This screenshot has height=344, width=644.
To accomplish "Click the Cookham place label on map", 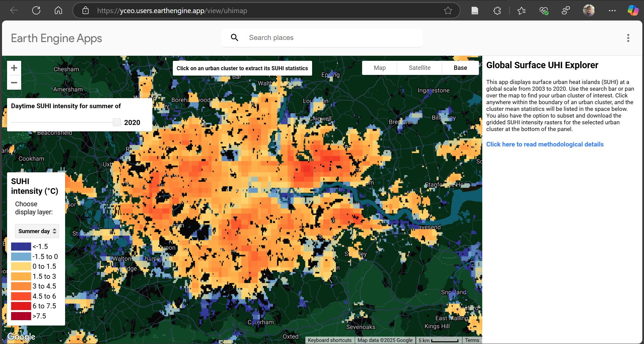I will (31, 159).
